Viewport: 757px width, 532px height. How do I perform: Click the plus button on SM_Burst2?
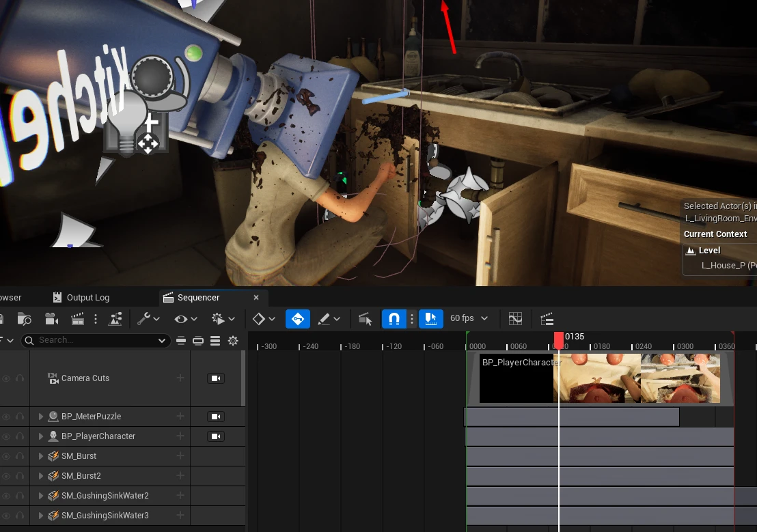click(180, 475)
